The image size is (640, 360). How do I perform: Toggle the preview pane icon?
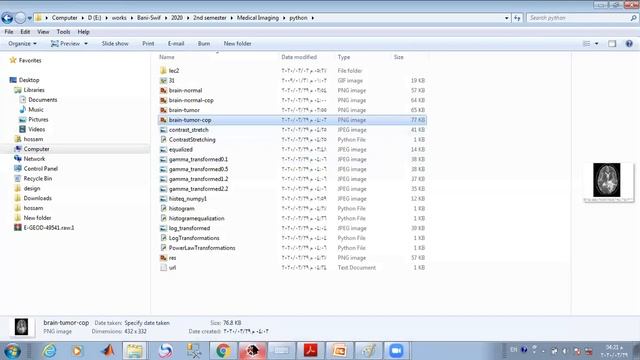pos(612,44)
